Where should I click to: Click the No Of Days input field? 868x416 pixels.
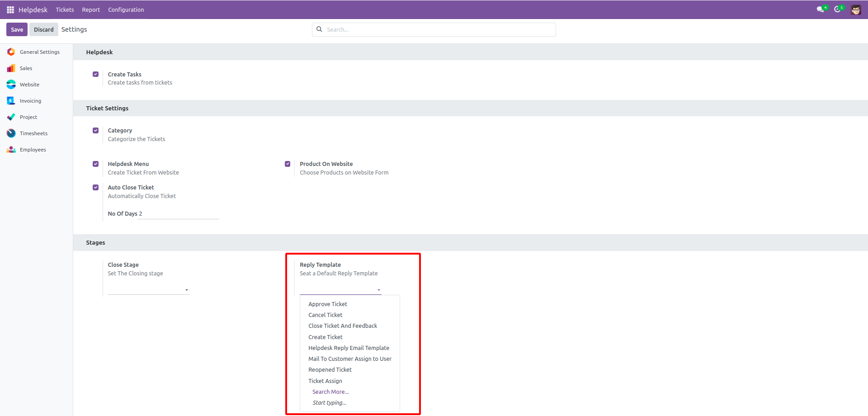(179, 214)
